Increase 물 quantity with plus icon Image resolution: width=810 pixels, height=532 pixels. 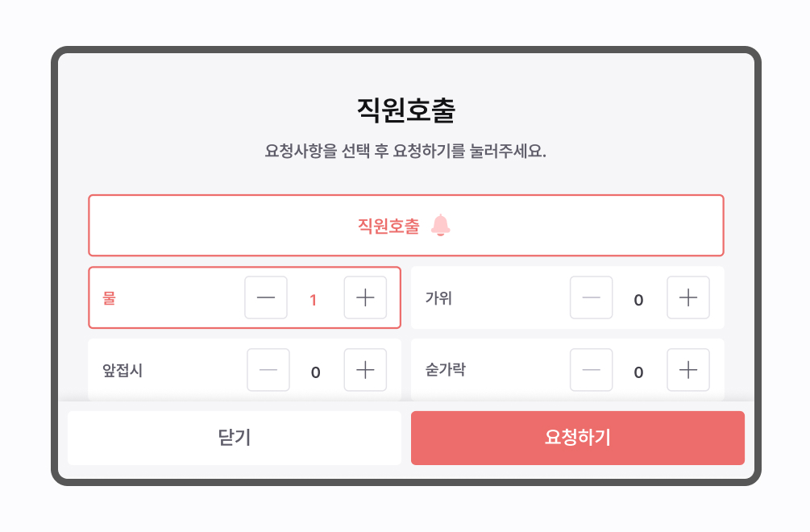[x=365, y=297]
